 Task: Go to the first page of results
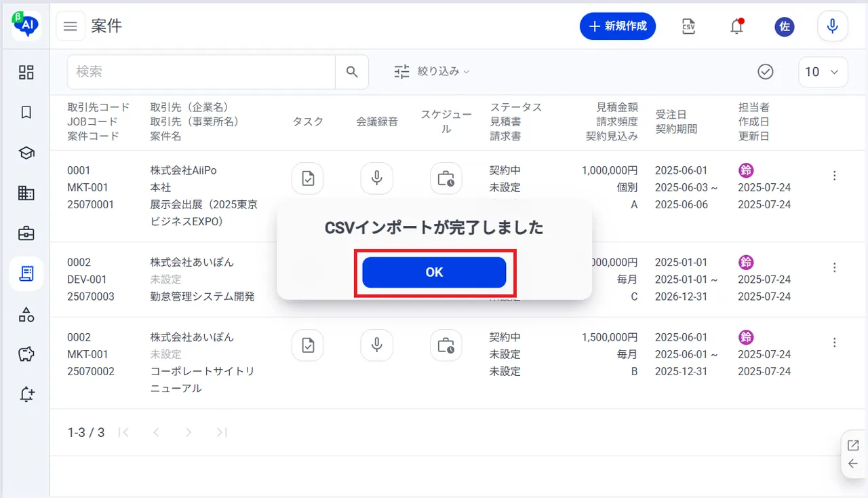point(123,432)
